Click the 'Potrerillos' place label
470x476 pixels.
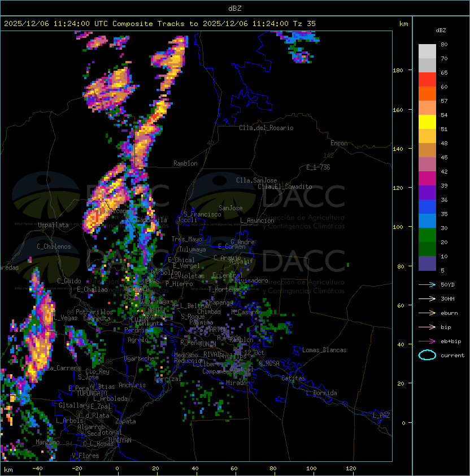pos(94,312)
